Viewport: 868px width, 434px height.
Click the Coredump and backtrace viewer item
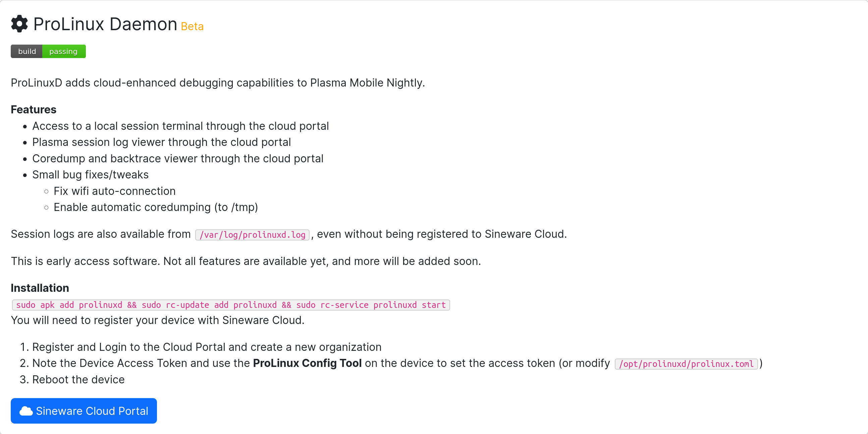pos(177,158)
